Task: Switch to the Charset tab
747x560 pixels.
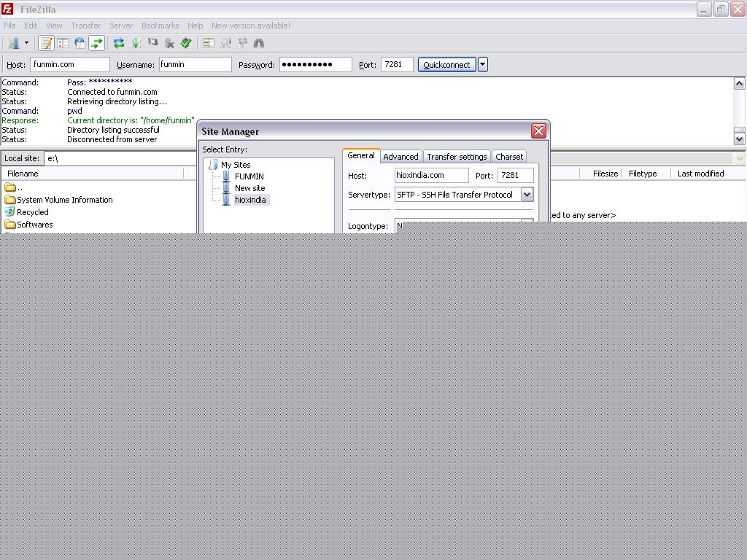Action: [508, 157]
